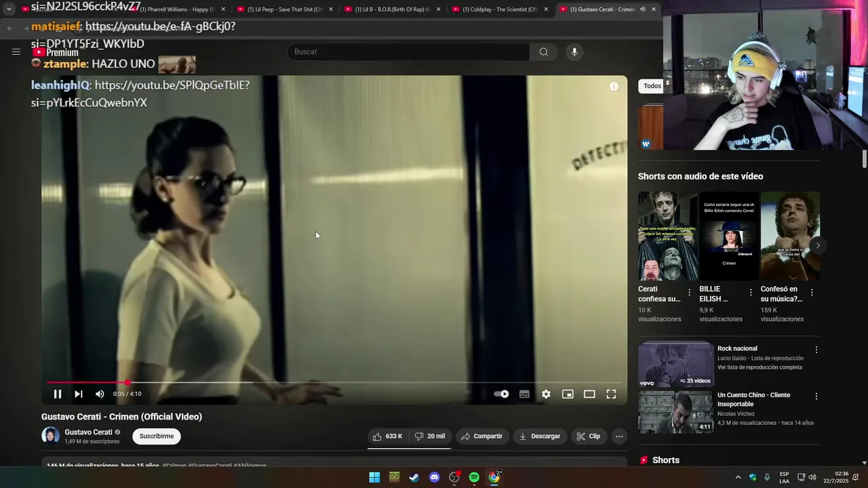
Task: Click the YouTube Premium logo
Action: [56, 52]
